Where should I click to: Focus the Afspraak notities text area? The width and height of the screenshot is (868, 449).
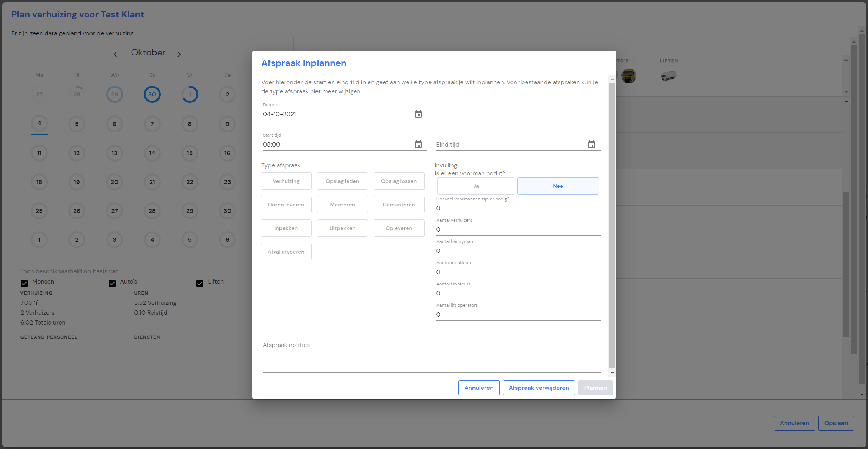pos(432,356)
